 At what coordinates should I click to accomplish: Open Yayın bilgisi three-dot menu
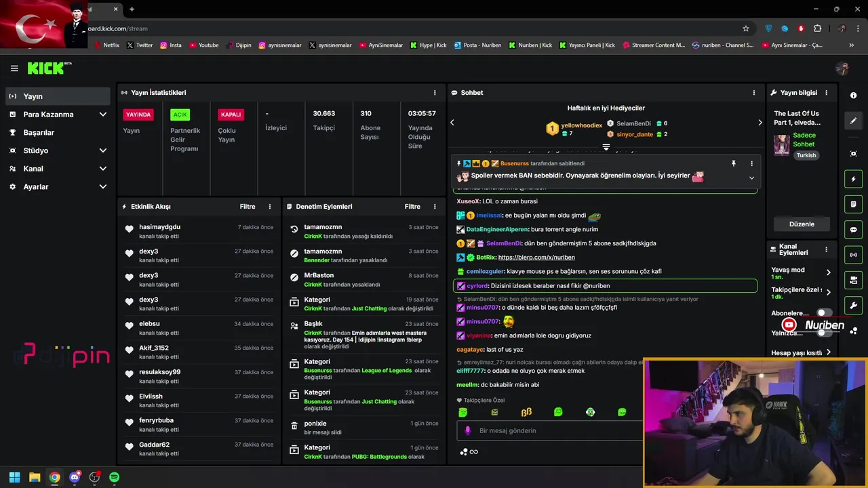pyautogui.click(x=826, y=93)
